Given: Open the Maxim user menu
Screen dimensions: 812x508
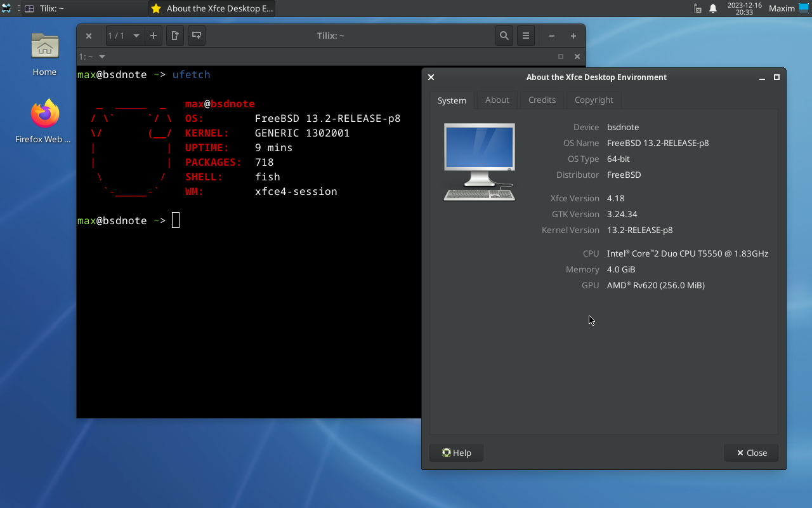Looking at the screenshot, I should pyautogui.click(x=782, y=8).
